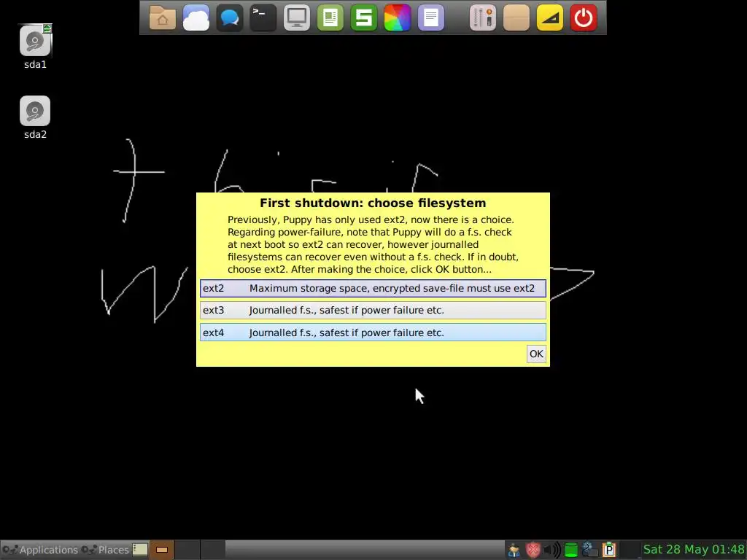Open the mixer sliders settings icon
Viewport: 747px width, 560px height.
(x=483, y=17)
